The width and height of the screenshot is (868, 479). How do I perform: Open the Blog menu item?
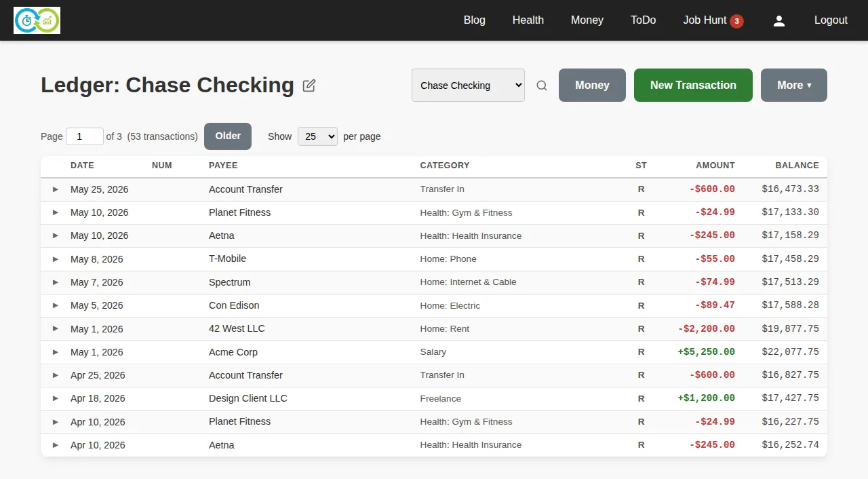(475, 20)
